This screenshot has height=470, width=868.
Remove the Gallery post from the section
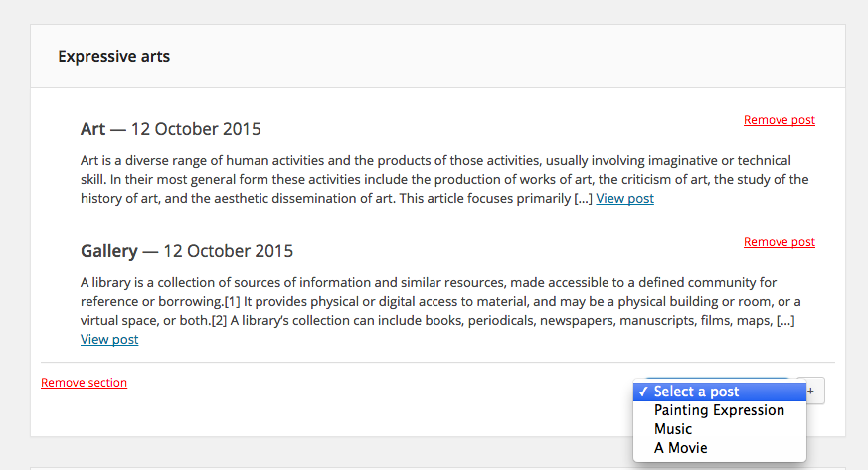point(779,242)
